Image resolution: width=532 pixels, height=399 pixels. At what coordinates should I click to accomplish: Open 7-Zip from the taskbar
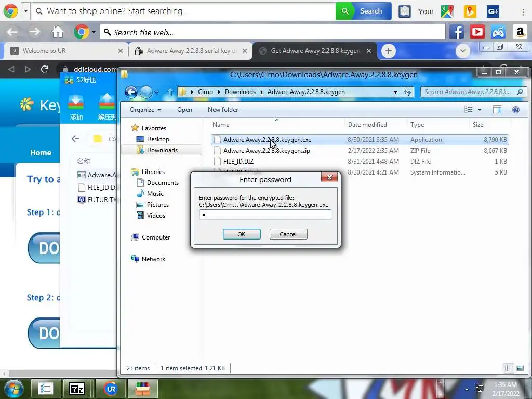tap(77, 389)
